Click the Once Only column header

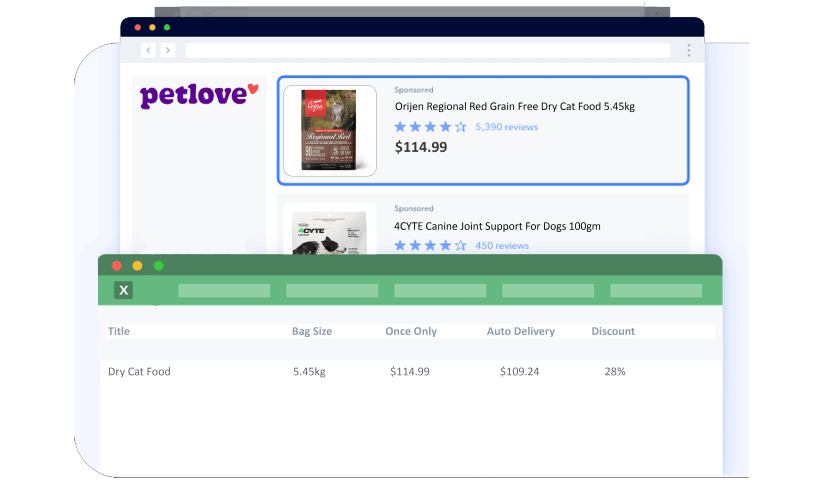[411, 331]
